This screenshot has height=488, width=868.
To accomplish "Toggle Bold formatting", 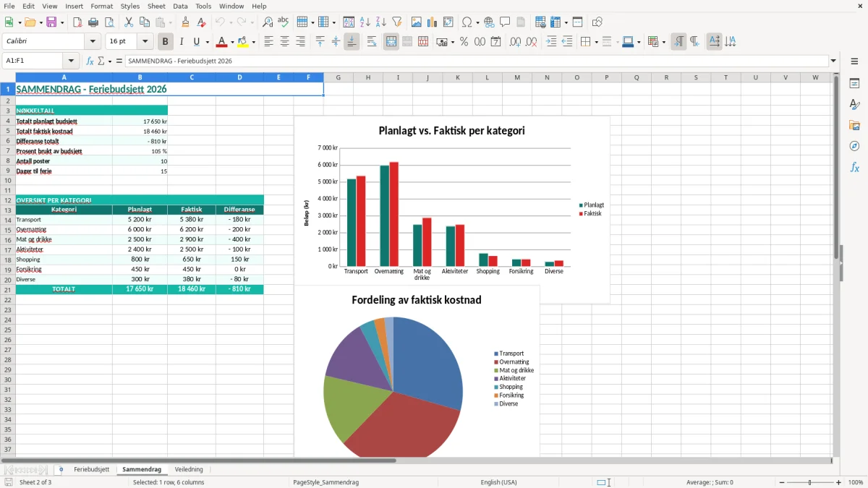I will point(166,42).
